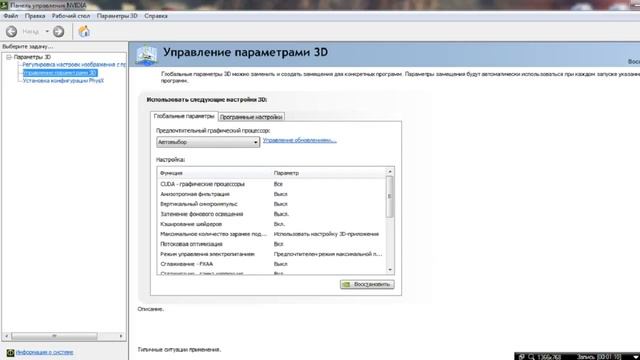
Task: Click the Восстановить button
Action: pyautogui.click(x=367, y=284)
